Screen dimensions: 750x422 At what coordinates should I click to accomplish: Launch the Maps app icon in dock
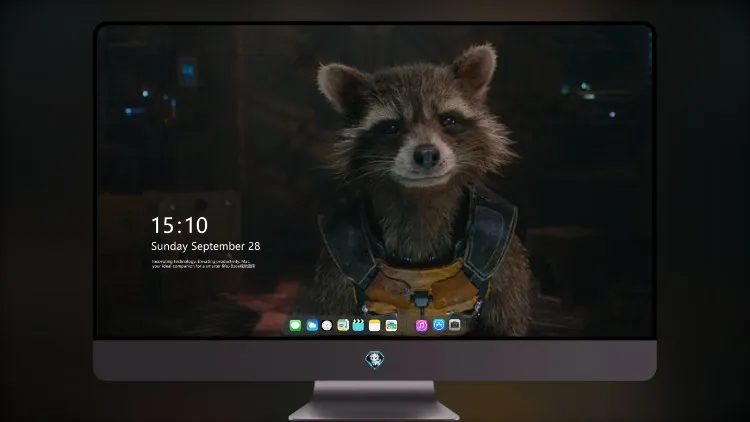pos(343,326)
